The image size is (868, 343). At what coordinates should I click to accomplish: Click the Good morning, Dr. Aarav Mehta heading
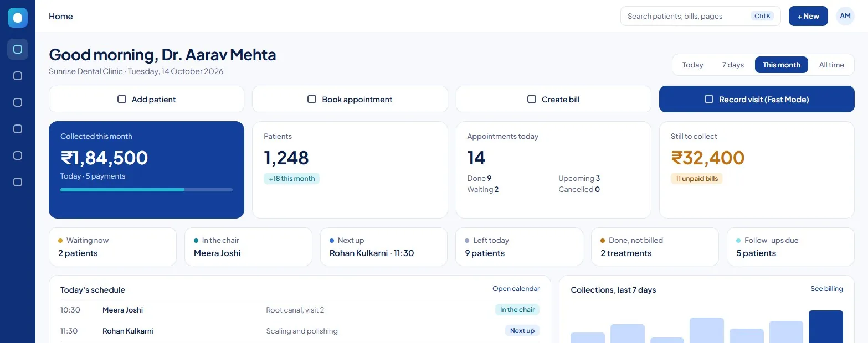click(162, 54)
